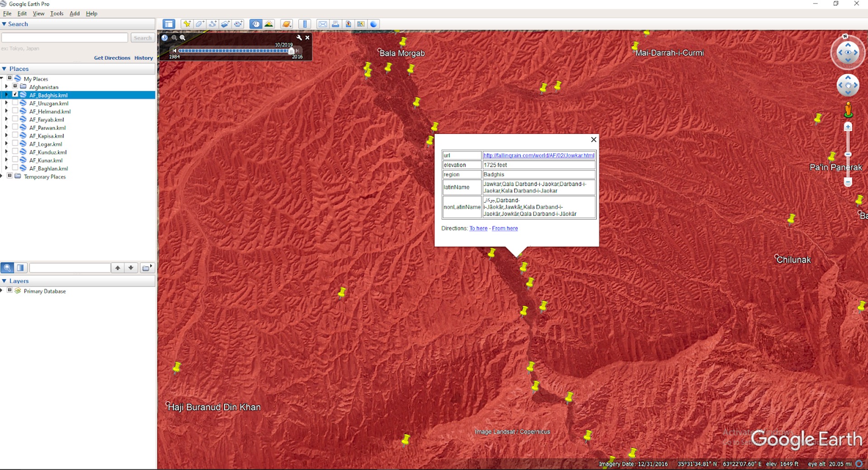This screenshot has height=470, width=868.
Task: Enable AF_Kapisa.kml checkbox
Action: (x=15, y=136)
